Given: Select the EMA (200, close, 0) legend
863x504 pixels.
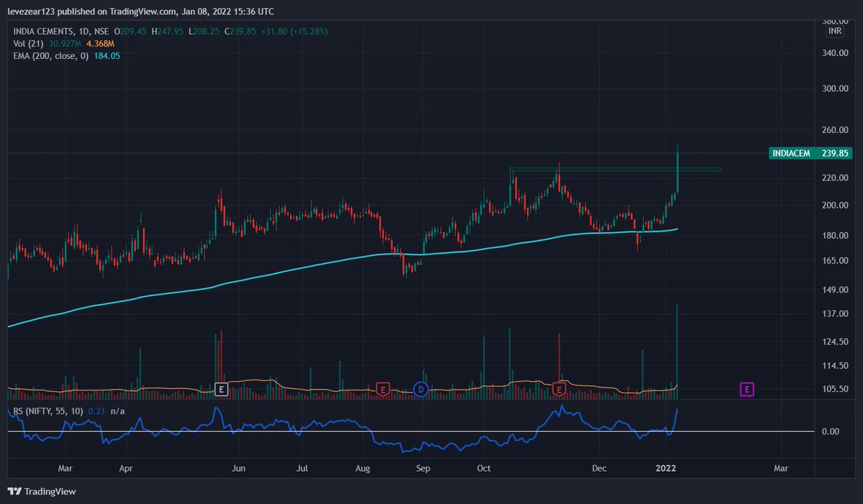Looking at the screenshot, I should click(51, 56).
